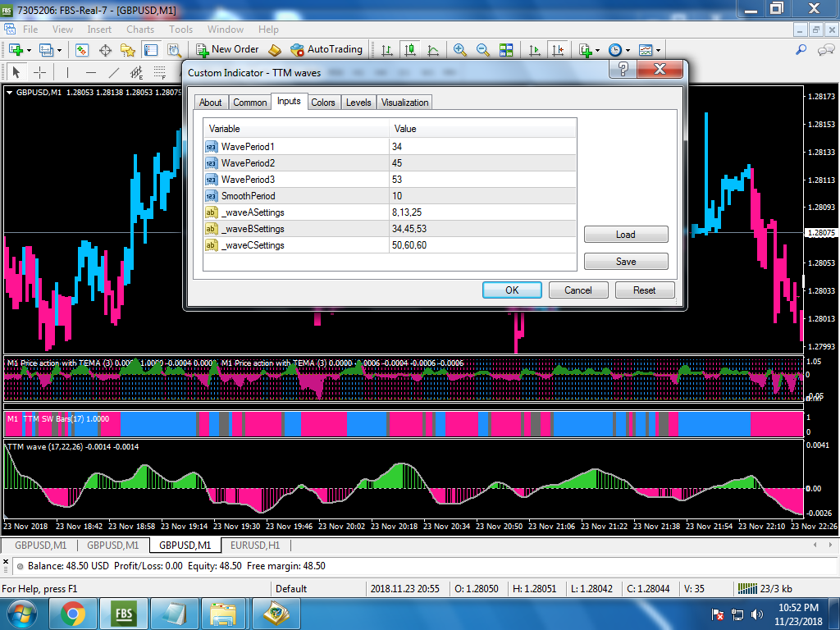Expand the Profiles dropdown arrow

[59, 50]
